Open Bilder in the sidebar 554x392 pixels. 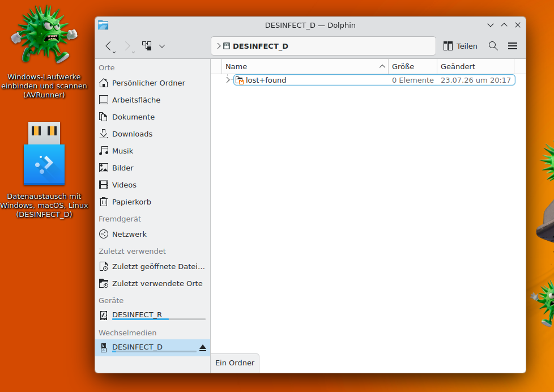[x=152, y=168]
